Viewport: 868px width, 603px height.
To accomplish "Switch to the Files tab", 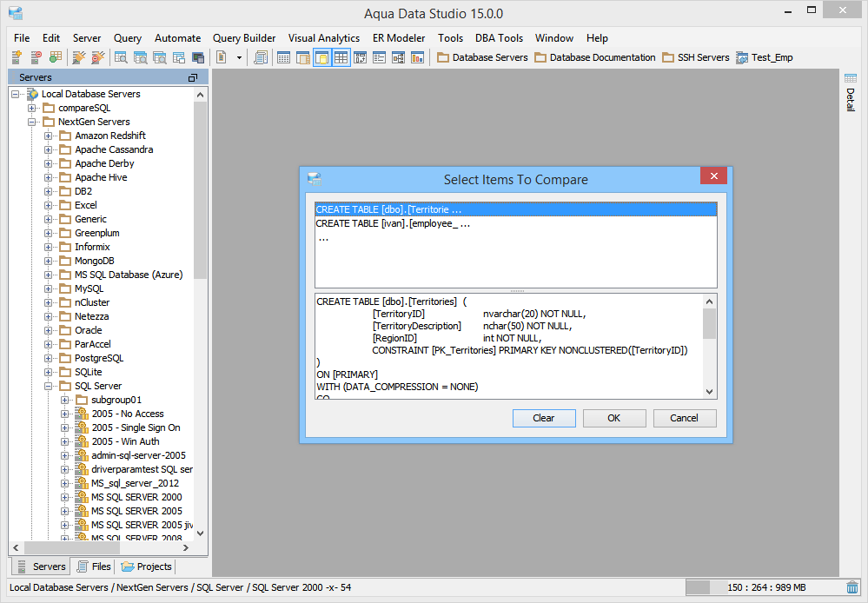I will pyautogui.click(x=94, y=567).
